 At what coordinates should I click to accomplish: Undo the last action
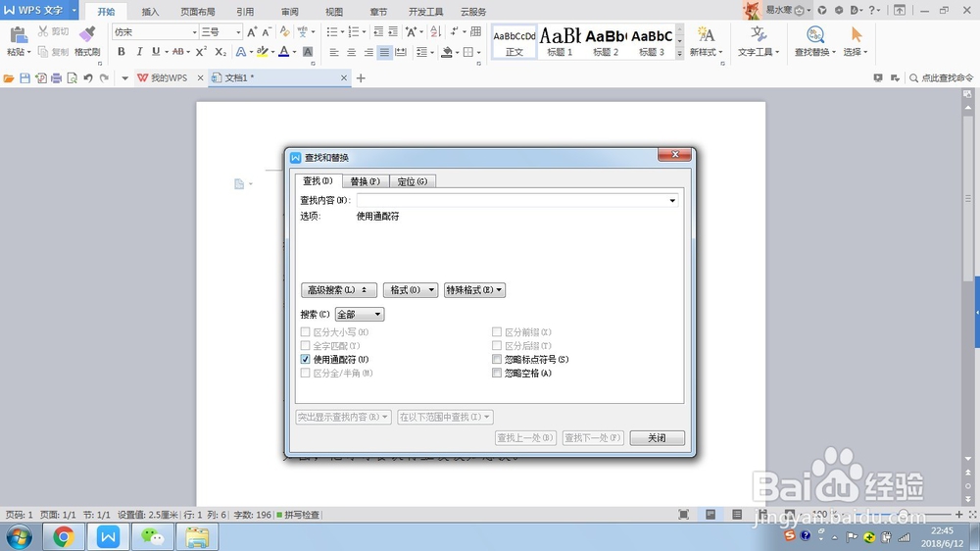[x=88, y=78]
